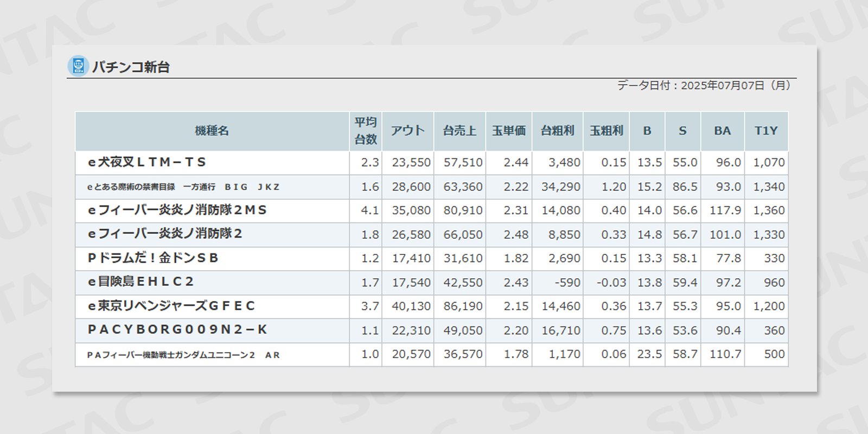Screen dimensions: 868x434
Task: Click BA value 90.4
Action: coord(729,330)
